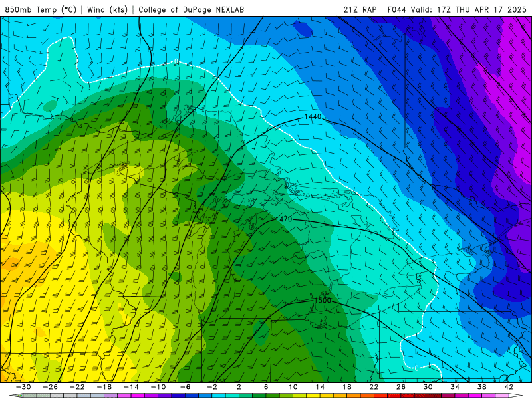This screenshot has height=399, width=532.
Task: Click the '22' color scale tick label
Action: click(374, 387)
